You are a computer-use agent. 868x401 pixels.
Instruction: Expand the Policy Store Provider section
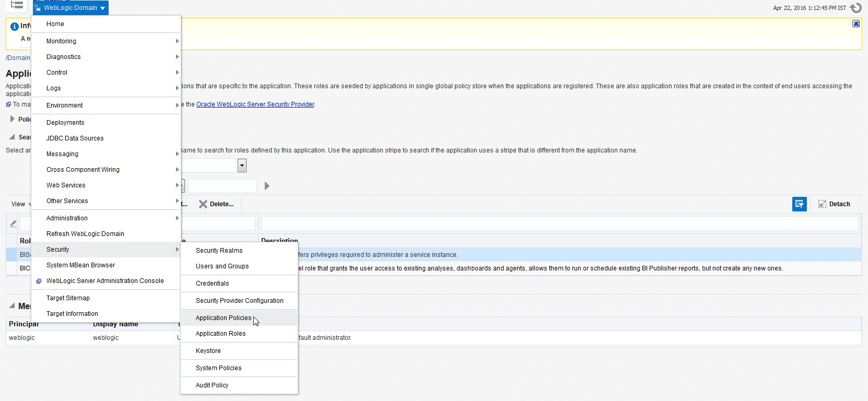tap(13, 120)
